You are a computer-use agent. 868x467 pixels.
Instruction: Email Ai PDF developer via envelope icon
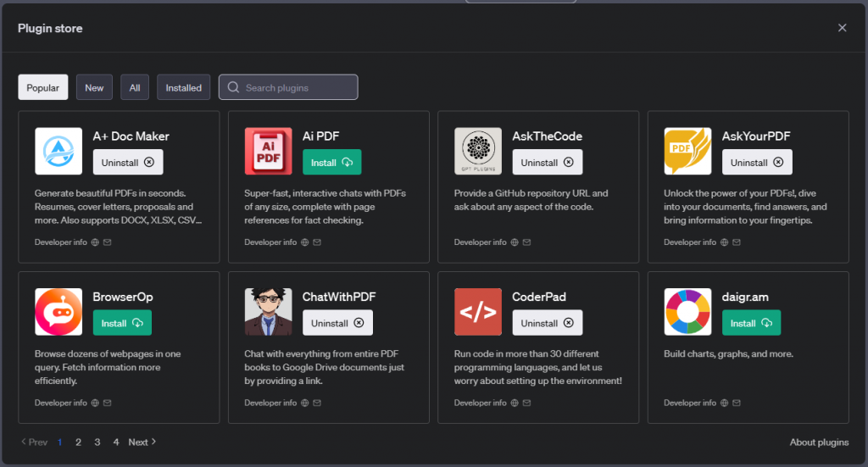(x=317, y=242)
